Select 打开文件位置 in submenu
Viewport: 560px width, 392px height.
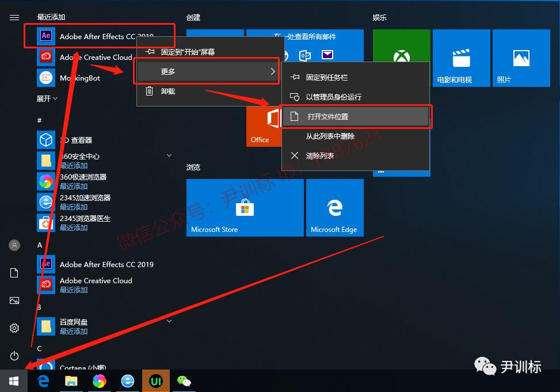pyautogui.click(x=356, y=116)
